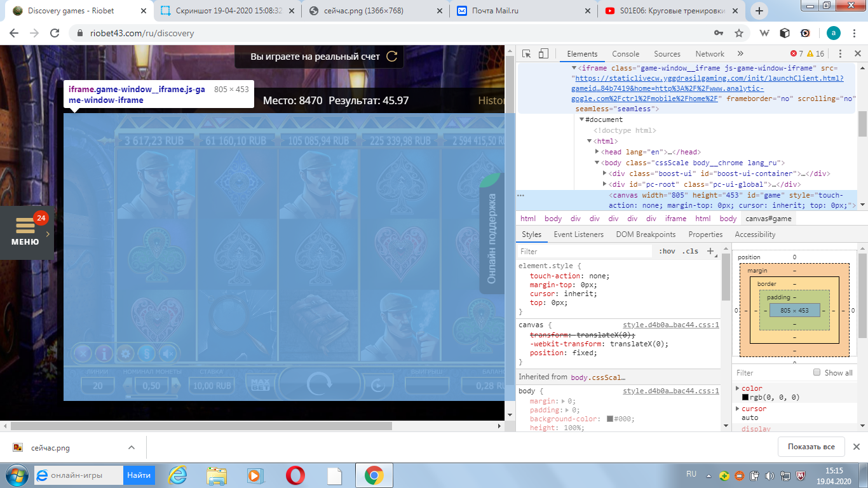The width and height of the screenshot is (868, 488).
Task: Toggle the device toolbar icon in DevTools
Action: 543,54
